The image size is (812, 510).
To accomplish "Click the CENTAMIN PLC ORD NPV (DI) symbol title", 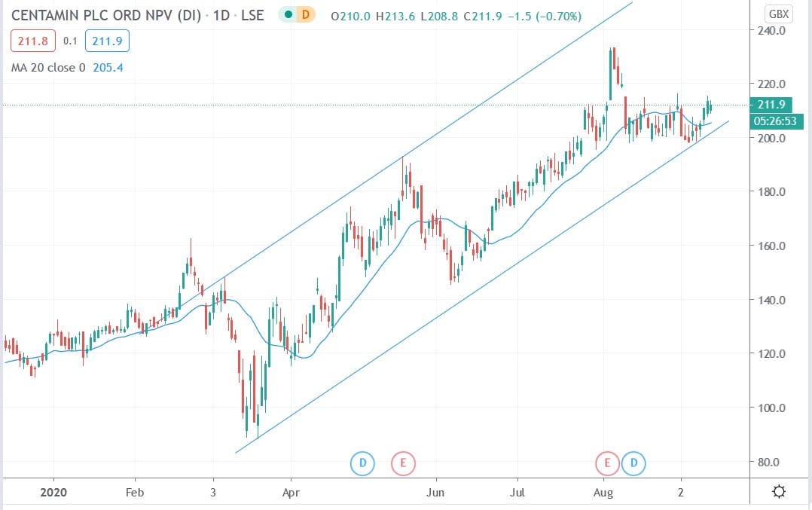I will point(105,16).
